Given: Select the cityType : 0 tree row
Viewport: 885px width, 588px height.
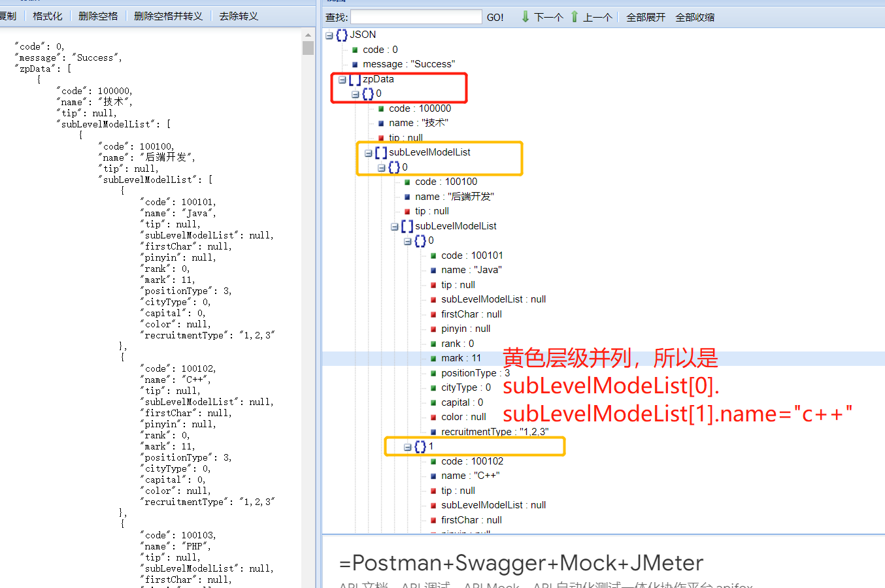Looking at the screenshot, I should point(466,387).
